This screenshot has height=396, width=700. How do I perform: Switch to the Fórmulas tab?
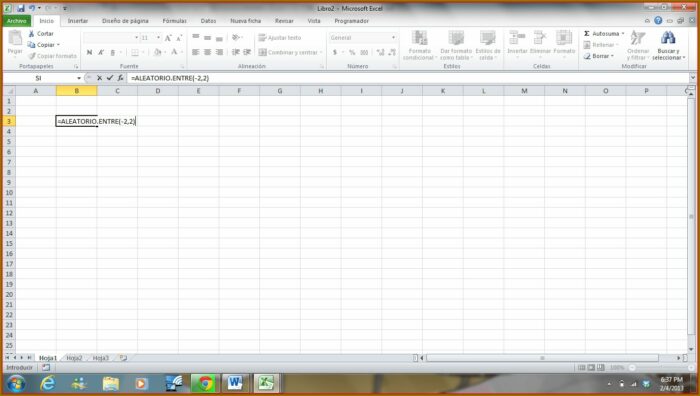[175, 21]
